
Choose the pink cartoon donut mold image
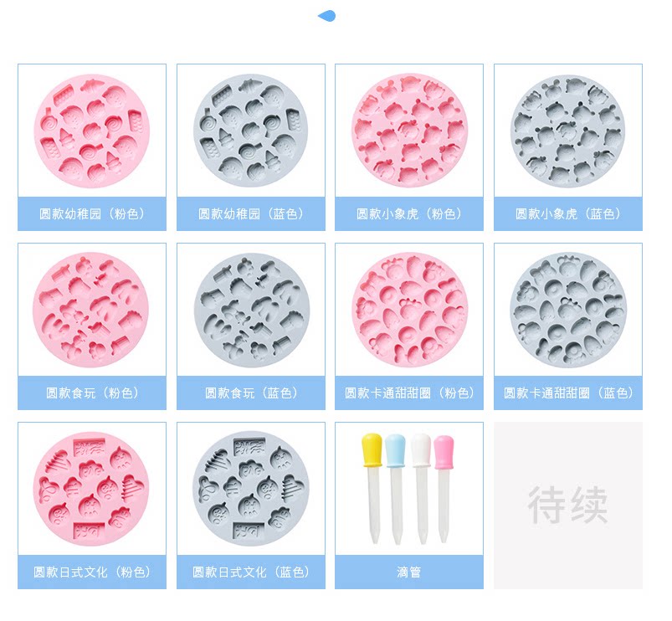point(409,310)
